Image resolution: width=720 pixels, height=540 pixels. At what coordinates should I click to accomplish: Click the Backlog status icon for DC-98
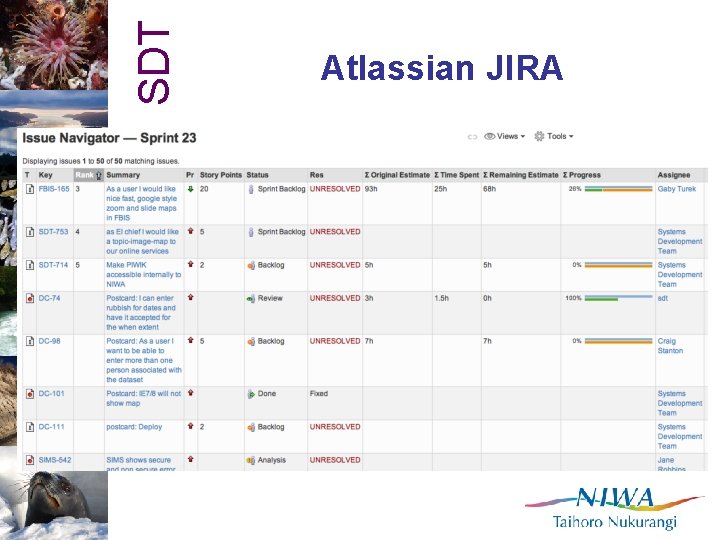click(251, 342)
